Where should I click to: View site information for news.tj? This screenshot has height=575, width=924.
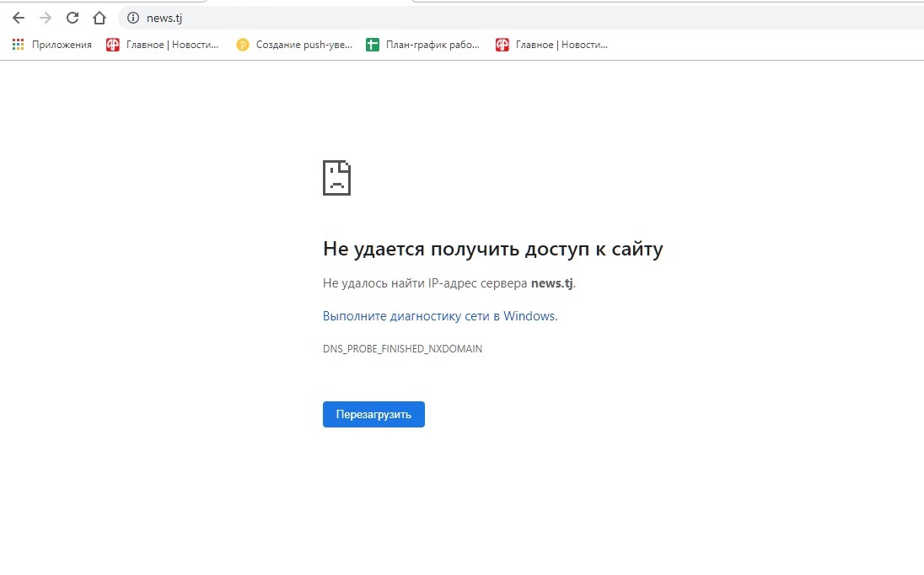pyautogui.click(x=132, y=18)
